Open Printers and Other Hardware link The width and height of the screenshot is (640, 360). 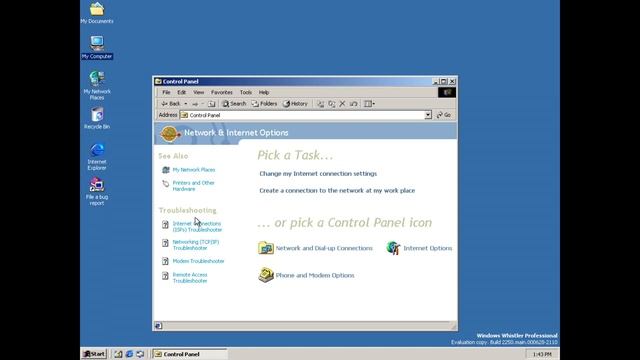pos(193,186)
